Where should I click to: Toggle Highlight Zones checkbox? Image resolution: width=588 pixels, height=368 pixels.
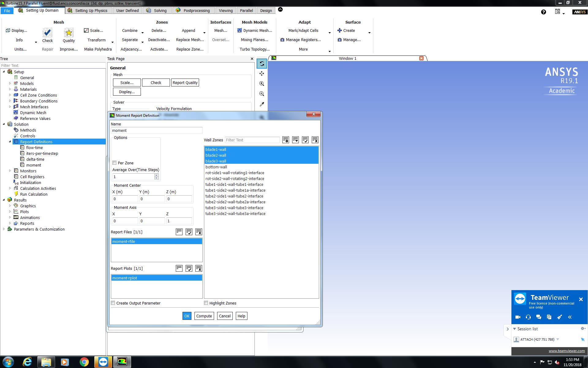pyautogui.click(x=206, y=303)
